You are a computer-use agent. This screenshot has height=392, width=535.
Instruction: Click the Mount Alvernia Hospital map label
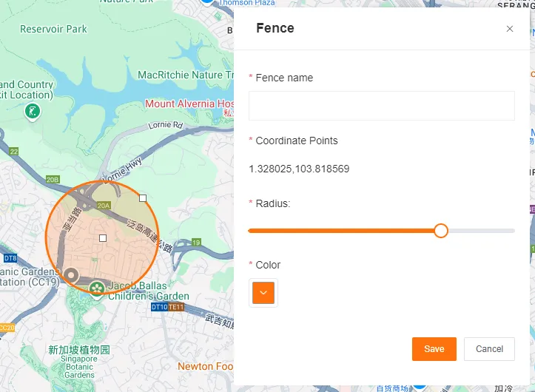tap(189, 104)
